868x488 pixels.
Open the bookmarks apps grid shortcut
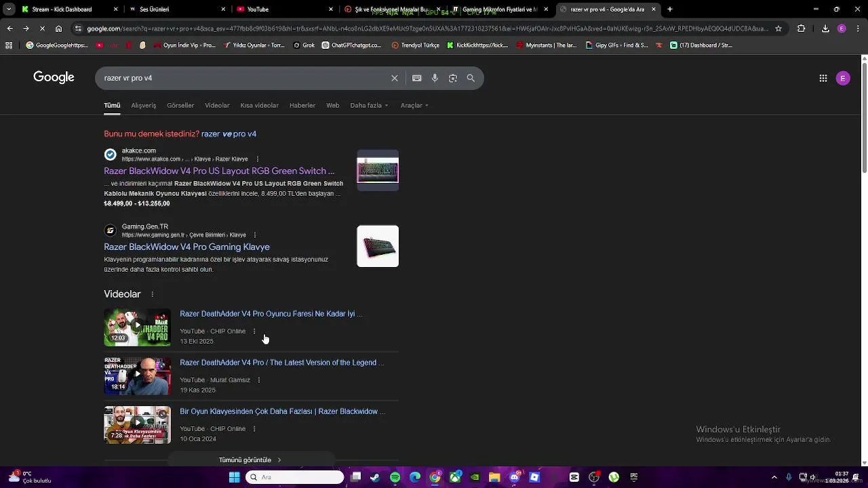(x=9, y=45)
